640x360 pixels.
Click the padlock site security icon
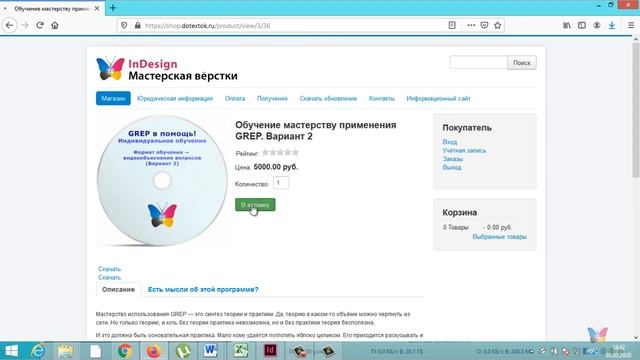coord(138,25)
